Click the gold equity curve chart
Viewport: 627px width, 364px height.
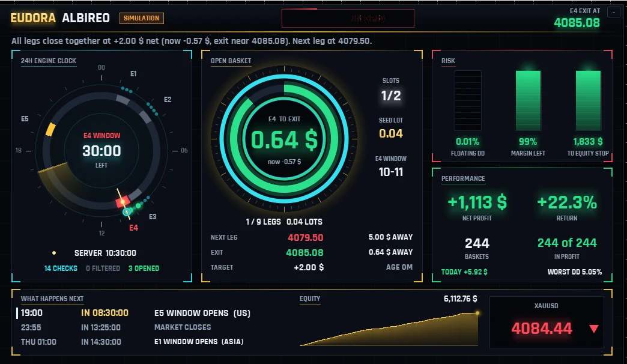[x=389, y=329]
